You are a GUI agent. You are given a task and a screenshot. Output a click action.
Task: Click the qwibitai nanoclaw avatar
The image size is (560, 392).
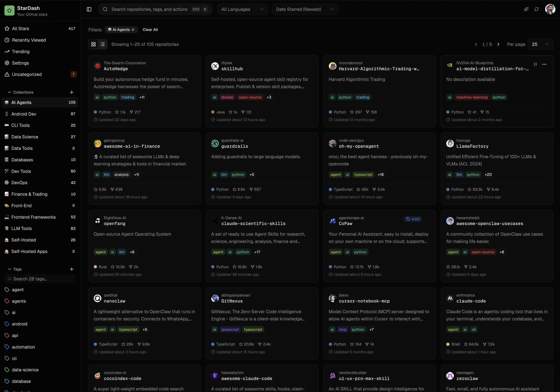coord(98,298)
